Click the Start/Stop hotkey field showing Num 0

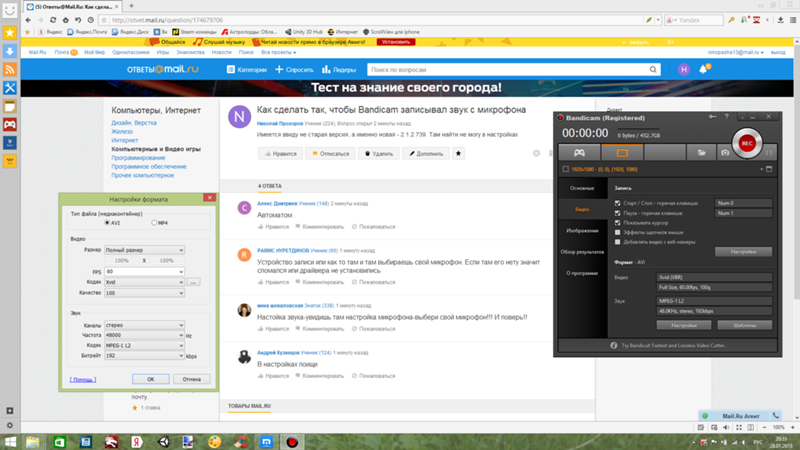coord(743,203)
